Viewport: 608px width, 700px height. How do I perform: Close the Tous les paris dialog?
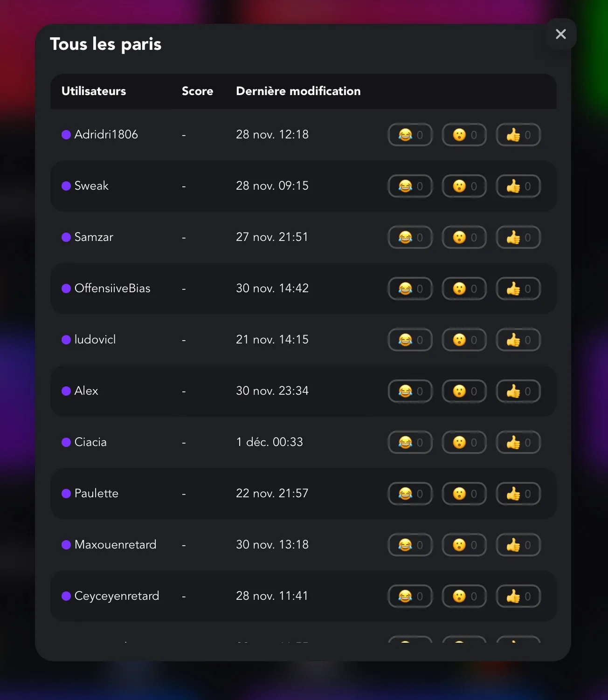pos(561,34)
